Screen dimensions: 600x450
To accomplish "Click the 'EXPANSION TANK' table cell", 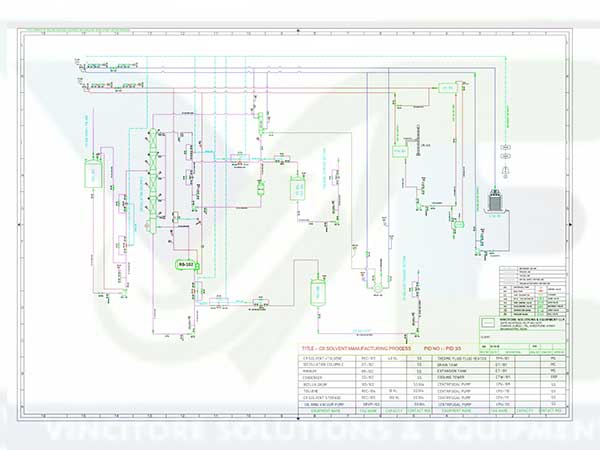I will (x=462, y=371).
